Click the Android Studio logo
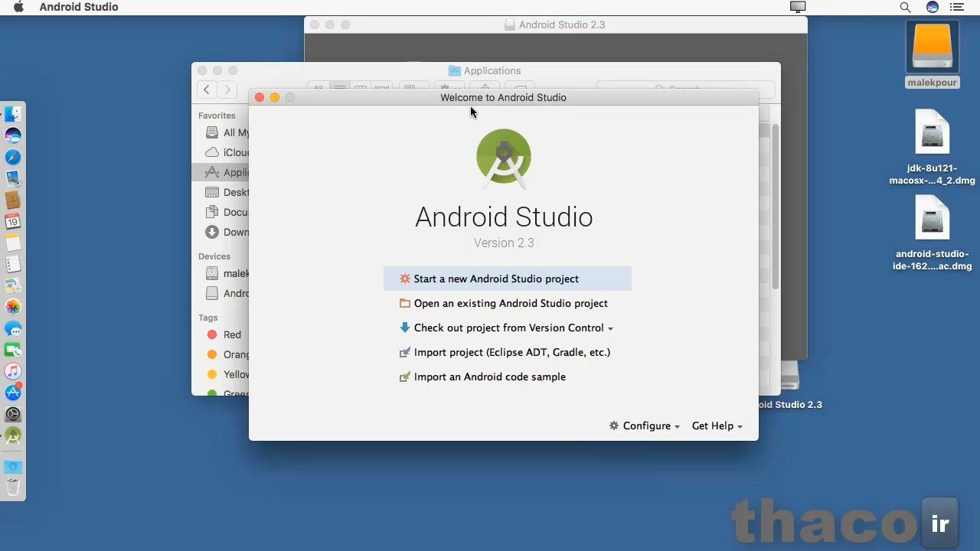This screenshot has width=980, height=551. [x=504, y=158]
